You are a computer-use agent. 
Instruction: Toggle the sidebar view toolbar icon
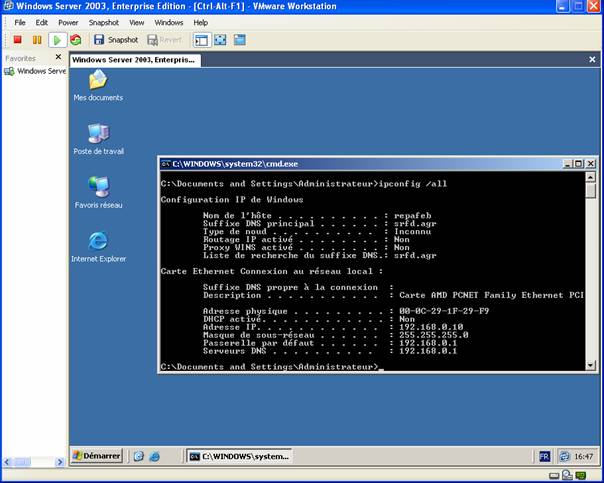[202, 40]
